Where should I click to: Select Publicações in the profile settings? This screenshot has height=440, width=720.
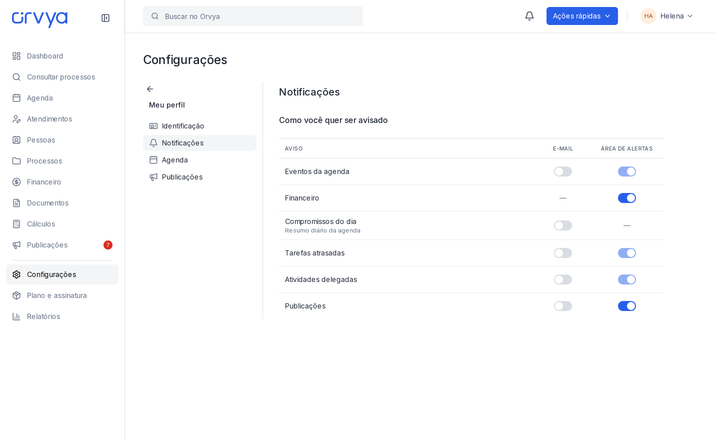tap(200, 177)
